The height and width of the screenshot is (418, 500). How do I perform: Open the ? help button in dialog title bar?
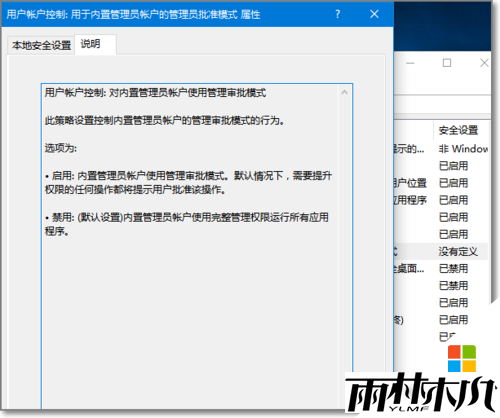pos(338,14)
